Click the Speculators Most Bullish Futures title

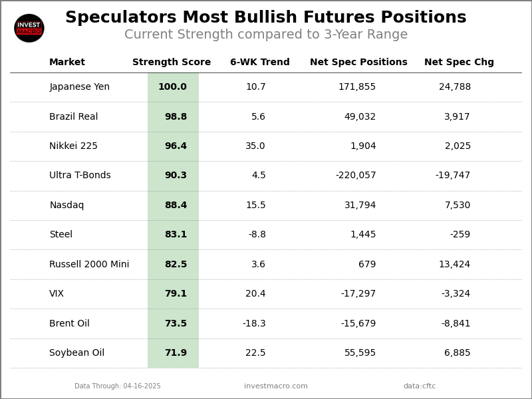[x=266, y=18]
